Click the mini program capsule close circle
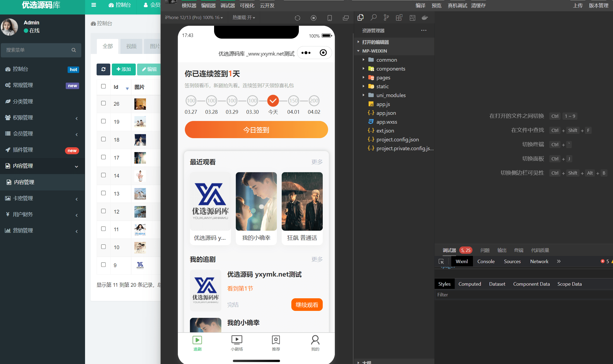 coord(323,53)
